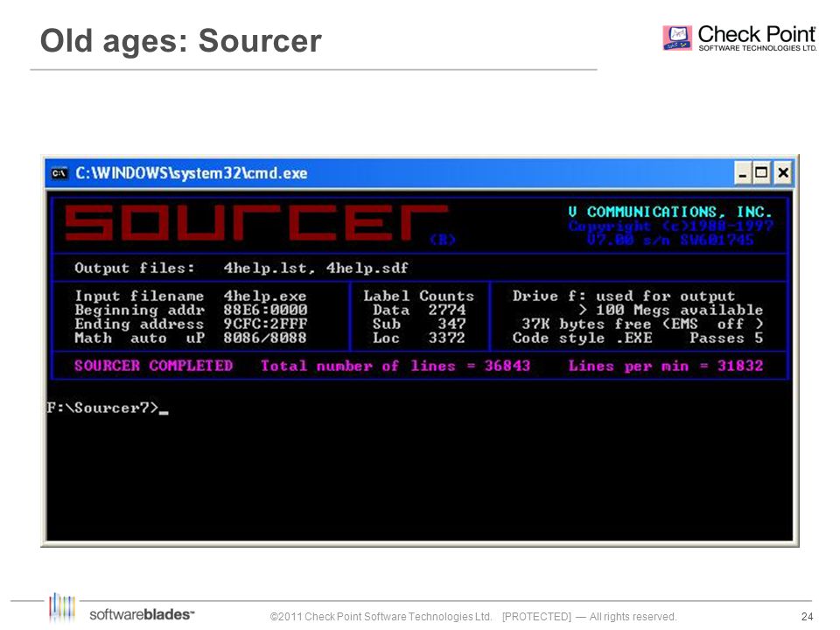Click the C:\WINDOWS\system32\cmd.exe title text
The image size is (840, 630).
(192, 173)
